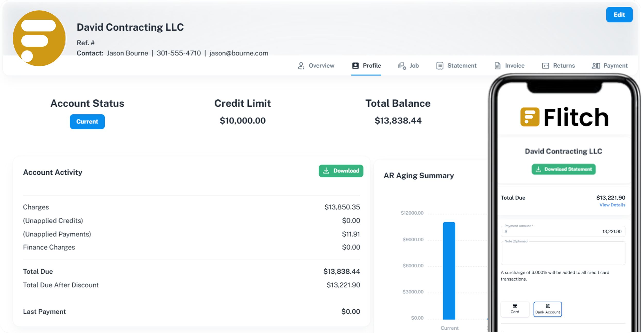Switch to the Payment tab
Screen dimensions: 644x333
click(610, 66)
